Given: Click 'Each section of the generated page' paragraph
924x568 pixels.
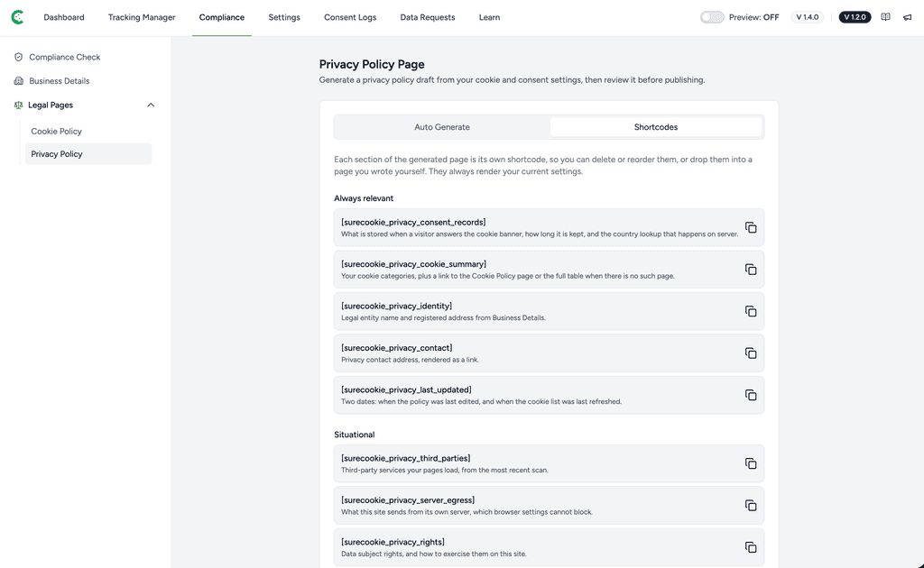Looking at the screenshot, I should tap(543, 165).
